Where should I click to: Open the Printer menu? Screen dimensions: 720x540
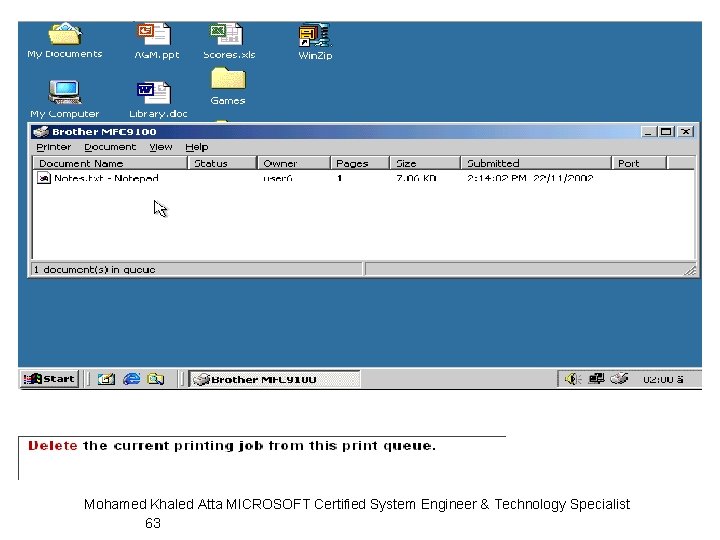tap(54, 147)
